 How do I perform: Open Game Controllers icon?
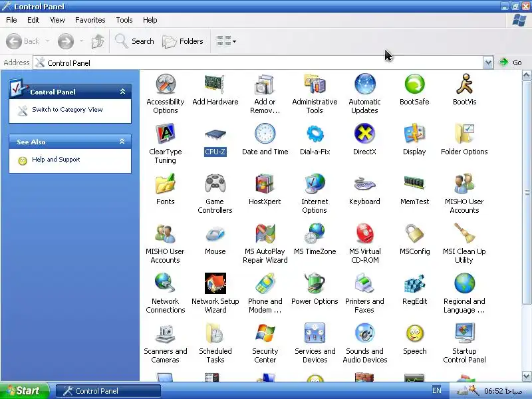pos(215,184)
